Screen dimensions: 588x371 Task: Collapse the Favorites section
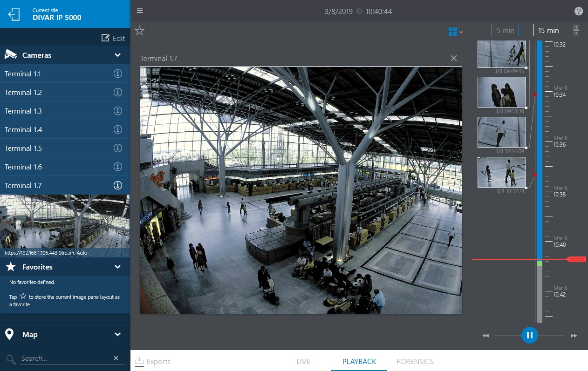[x=117, y=267]
